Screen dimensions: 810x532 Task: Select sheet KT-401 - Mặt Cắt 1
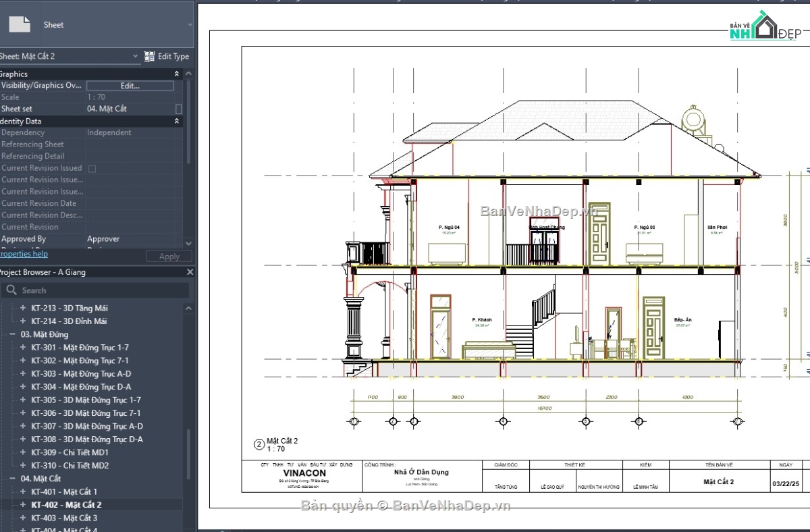pyautogui.click(x=64, y=491)
